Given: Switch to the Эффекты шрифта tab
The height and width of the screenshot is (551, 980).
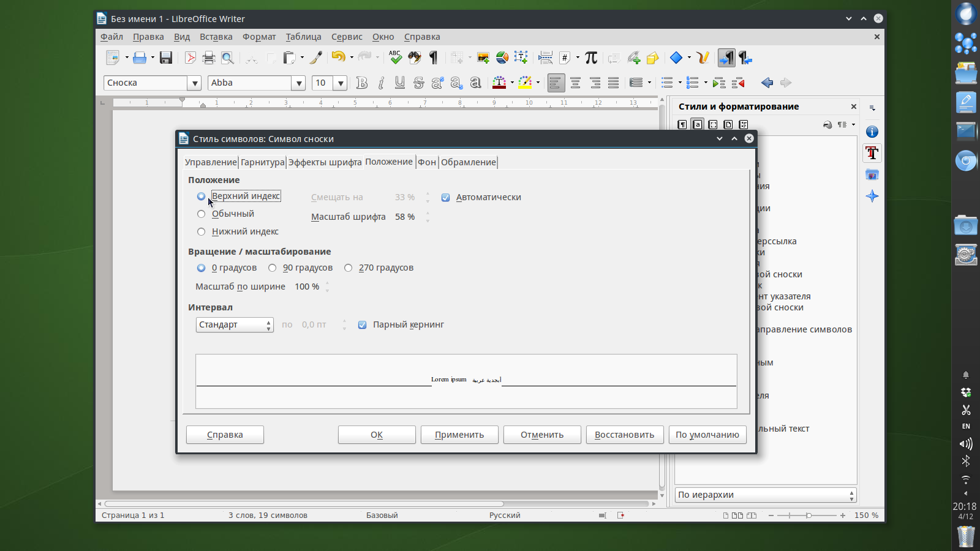Looking at the screenshot, I should click(325, 162).
